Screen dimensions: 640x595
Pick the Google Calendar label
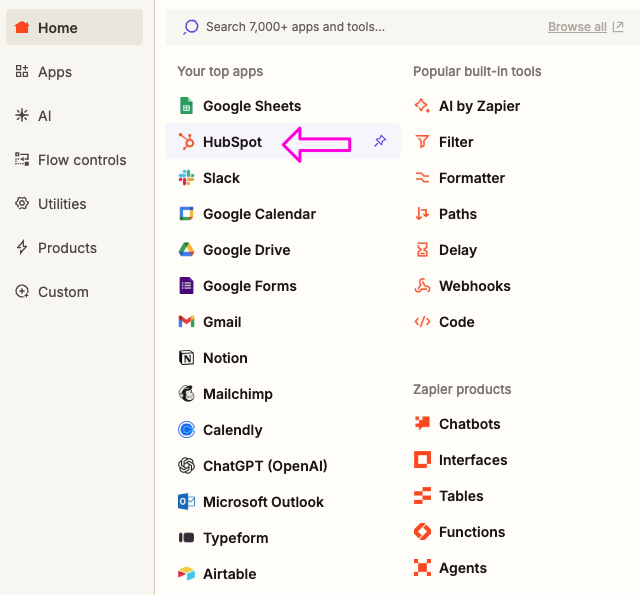(x=259, y=214)
